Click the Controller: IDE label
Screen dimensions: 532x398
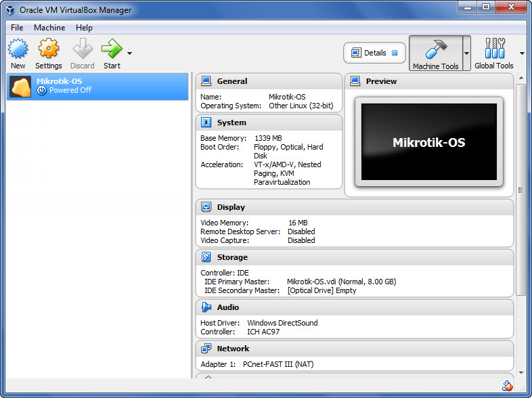[x=225, y=273]
